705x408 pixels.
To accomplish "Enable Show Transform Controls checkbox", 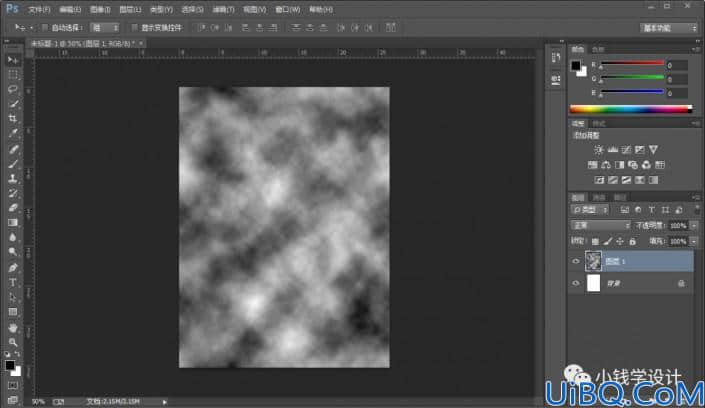I will coord(134,28).
